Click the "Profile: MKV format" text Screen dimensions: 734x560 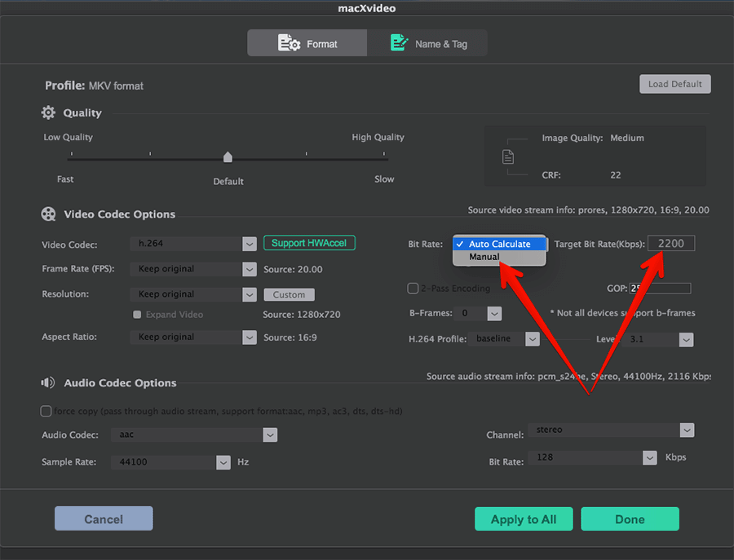pyautogui.click(x=94, y=86)
